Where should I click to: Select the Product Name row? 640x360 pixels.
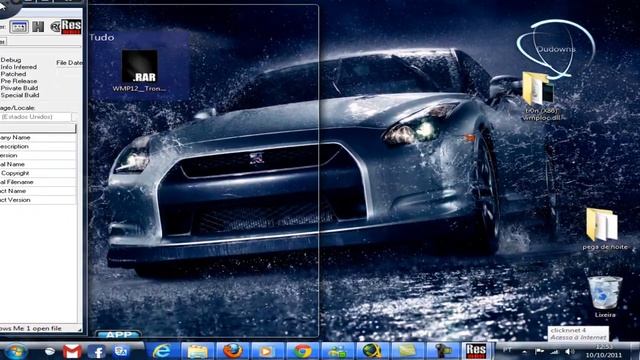click(38, 191)
